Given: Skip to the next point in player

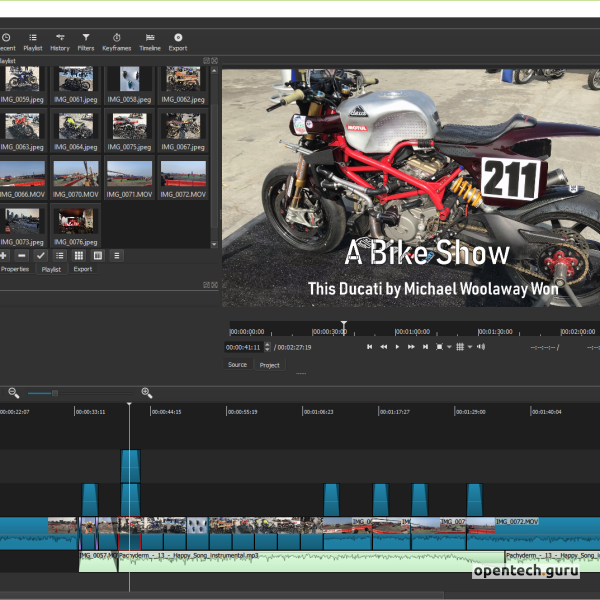Looking at the screenshot, I should coord(425,347).
